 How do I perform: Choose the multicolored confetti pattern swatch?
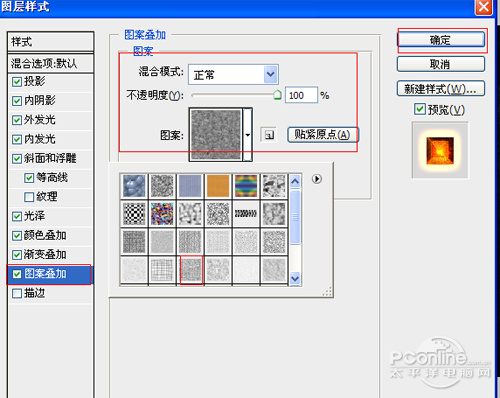tap(162, 214)
